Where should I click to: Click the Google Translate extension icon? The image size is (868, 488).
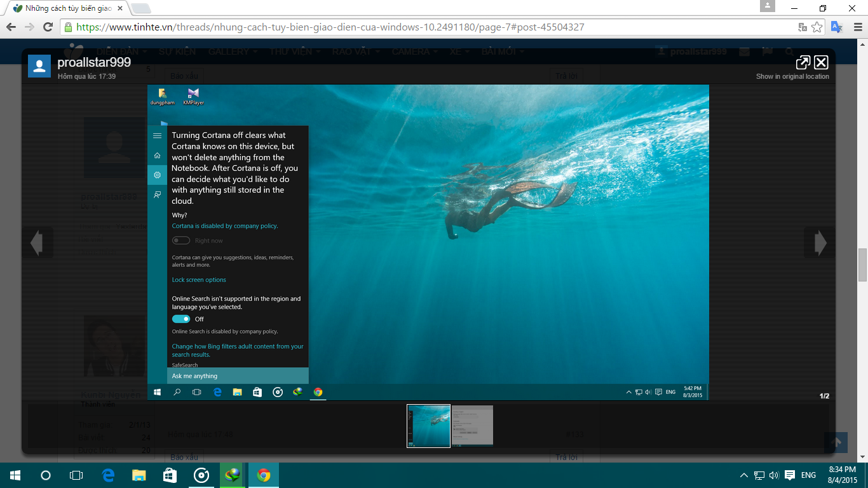[x=837, y=27]
